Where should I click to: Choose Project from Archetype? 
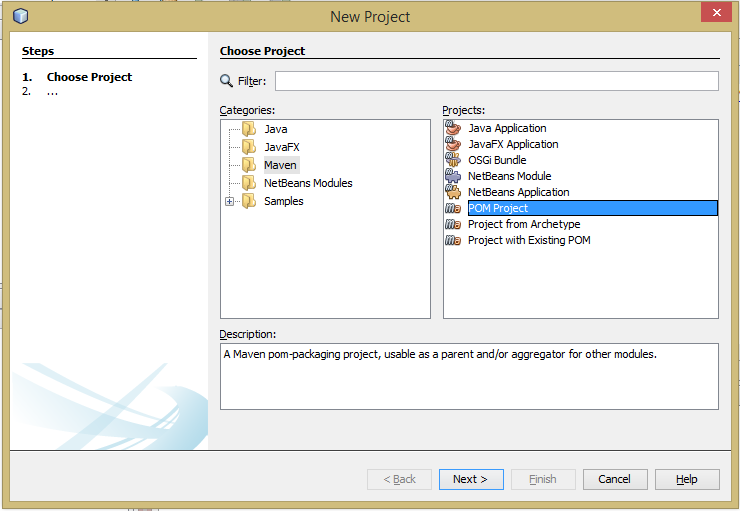pos(524,224)
